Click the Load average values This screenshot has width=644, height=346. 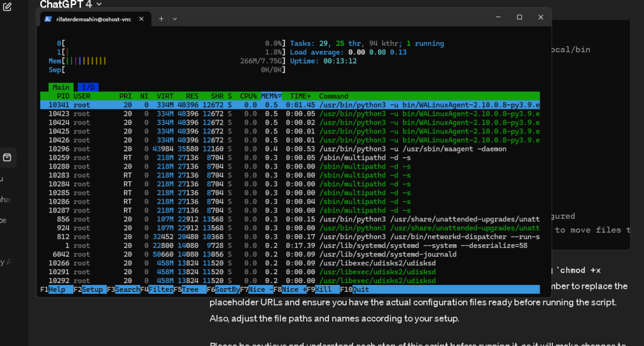377,52
